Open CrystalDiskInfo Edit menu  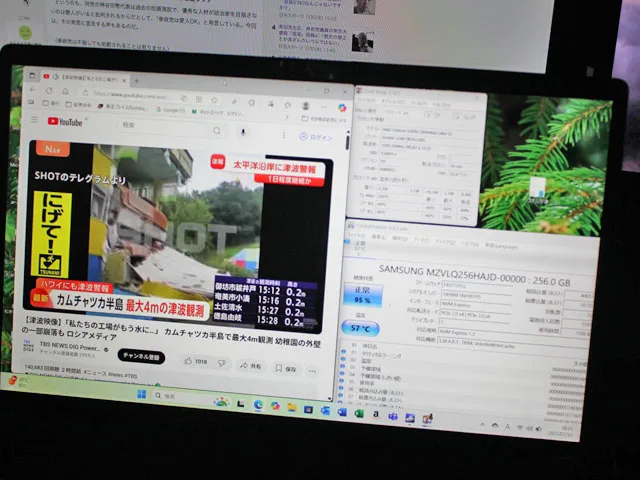(x=378, y=237)
